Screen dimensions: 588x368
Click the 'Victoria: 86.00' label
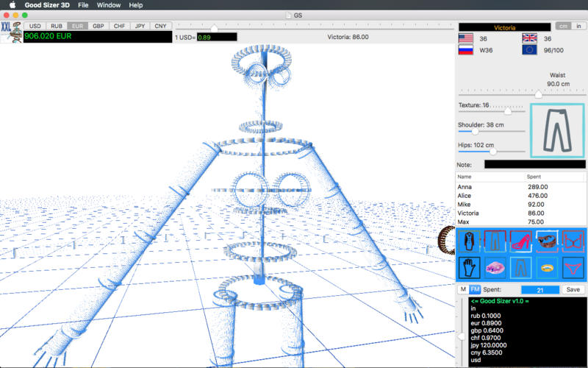point(348,37)
